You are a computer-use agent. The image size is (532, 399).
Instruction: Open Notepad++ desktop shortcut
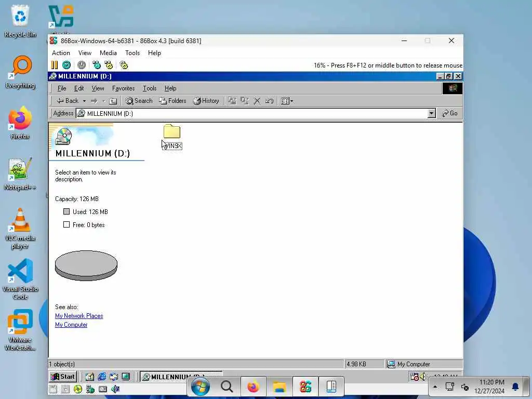click(20, 174)
